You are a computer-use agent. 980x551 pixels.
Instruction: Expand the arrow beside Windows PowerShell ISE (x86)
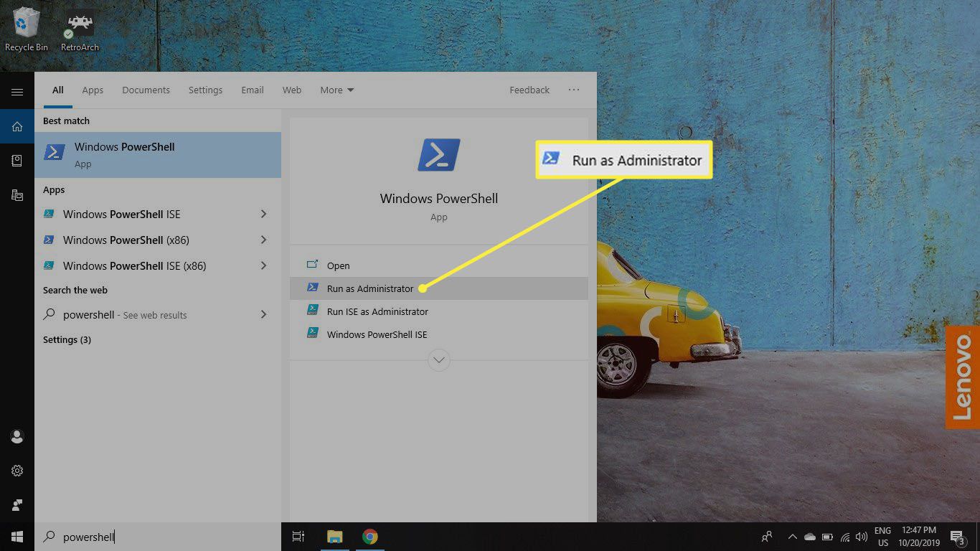263,265
